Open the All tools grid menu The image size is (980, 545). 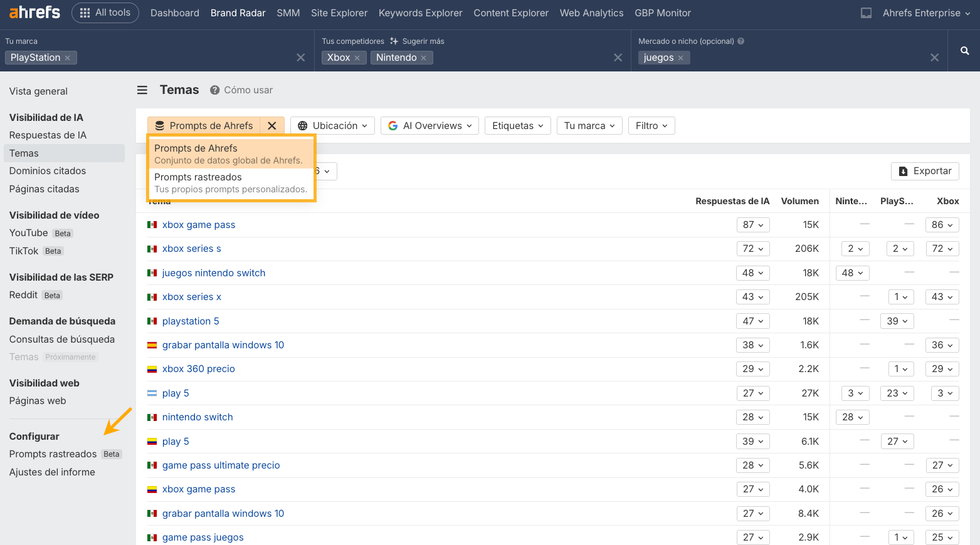[105, 13]
